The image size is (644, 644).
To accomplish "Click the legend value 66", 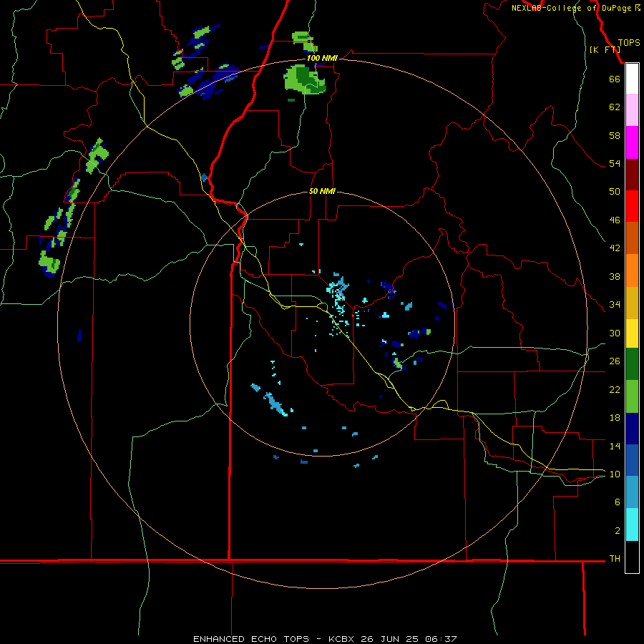I will (615, 79).
